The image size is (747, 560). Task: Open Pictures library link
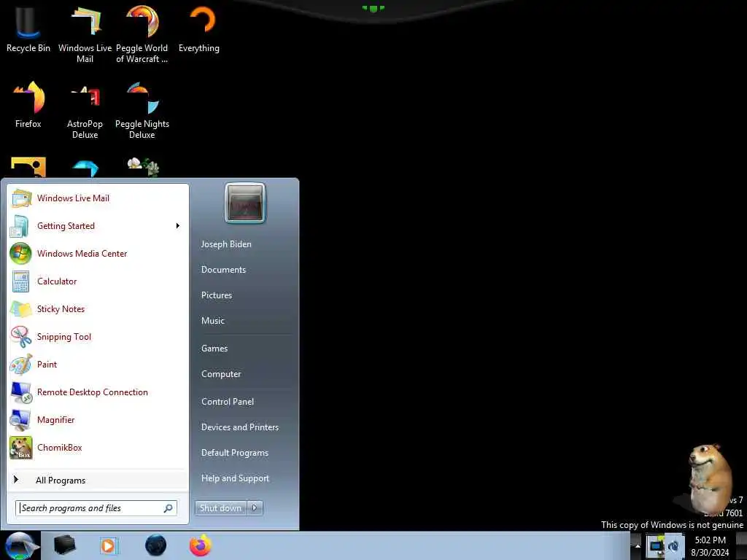(217, 295)
